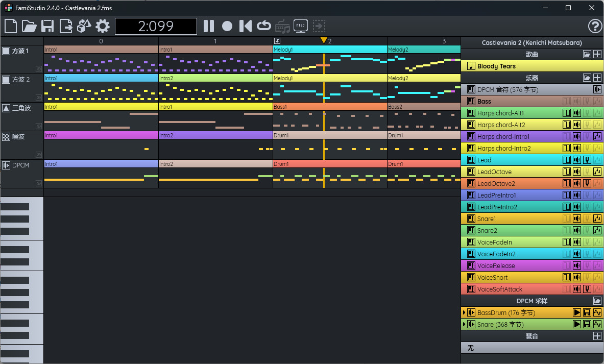The image size is (604, 364).
Task: Edit pitch envelope of LeadOctave2
Action: point(587,183)
